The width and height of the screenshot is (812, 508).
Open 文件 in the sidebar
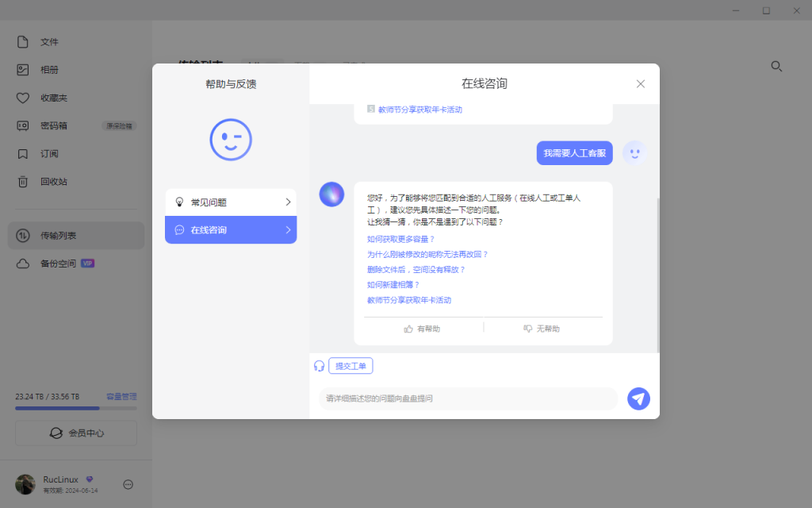[49, 42]
